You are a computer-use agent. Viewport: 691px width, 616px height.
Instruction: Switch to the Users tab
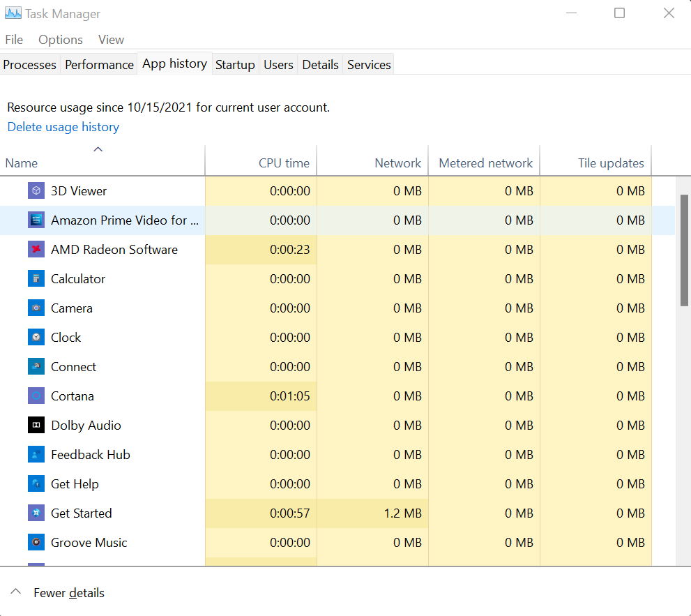pyautogui.click(x=278, y=65)
